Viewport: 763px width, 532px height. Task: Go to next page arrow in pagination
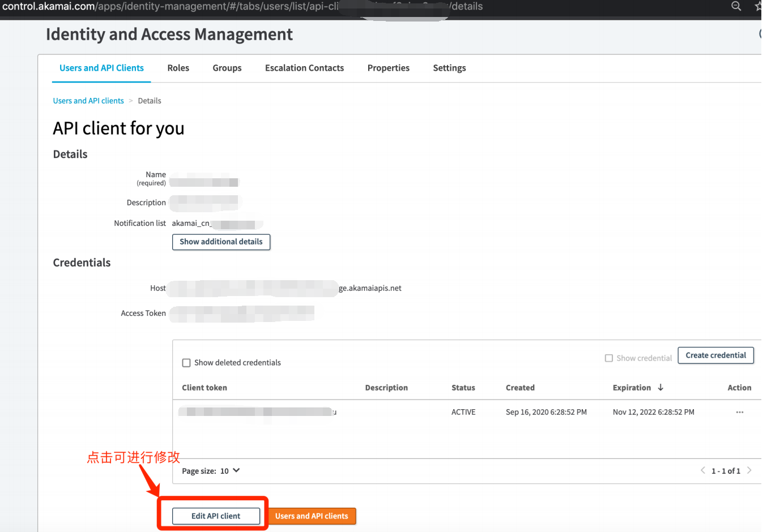(749, 470)
